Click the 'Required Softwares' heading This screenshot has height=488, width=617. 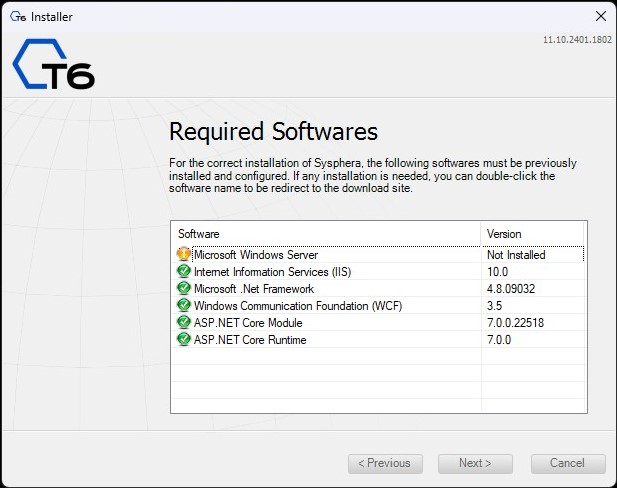pyautogui.click(x=273, y=131)
